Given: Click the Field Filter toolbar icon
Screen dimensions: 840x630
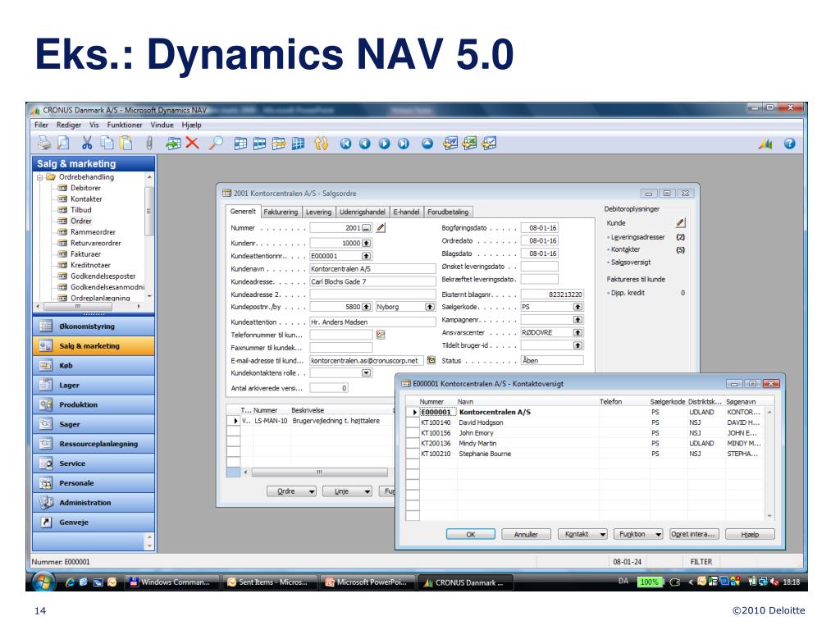Looking at the screenshot, I should coord(240,144).
